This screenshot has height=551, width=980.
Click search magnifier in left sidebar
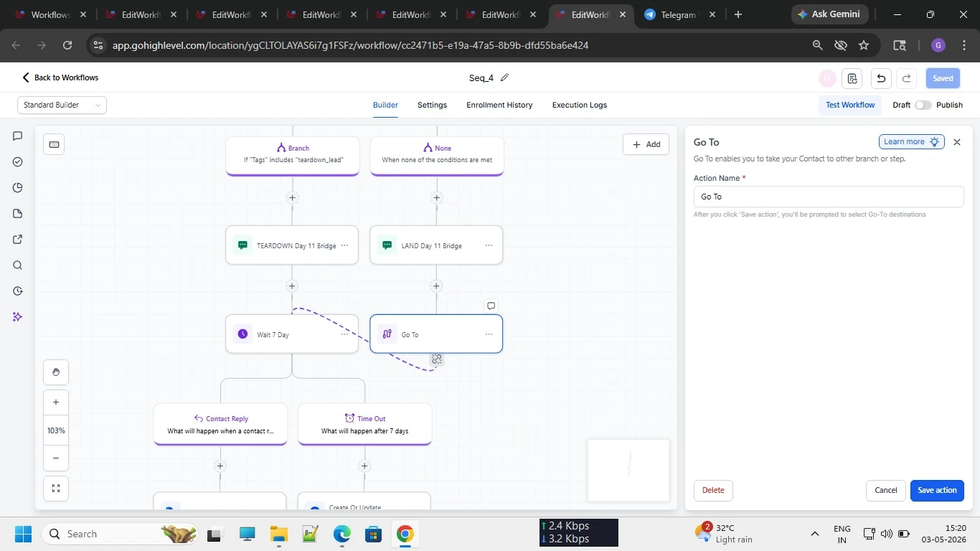(x=18, y=265)
